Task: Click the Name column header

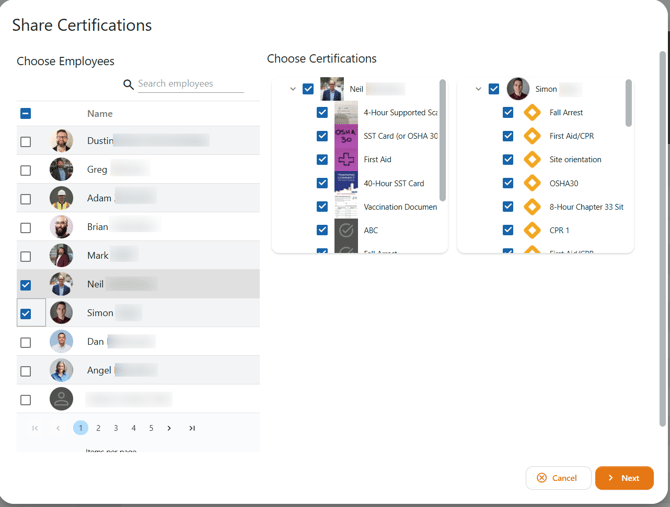Action: (100, 114)
